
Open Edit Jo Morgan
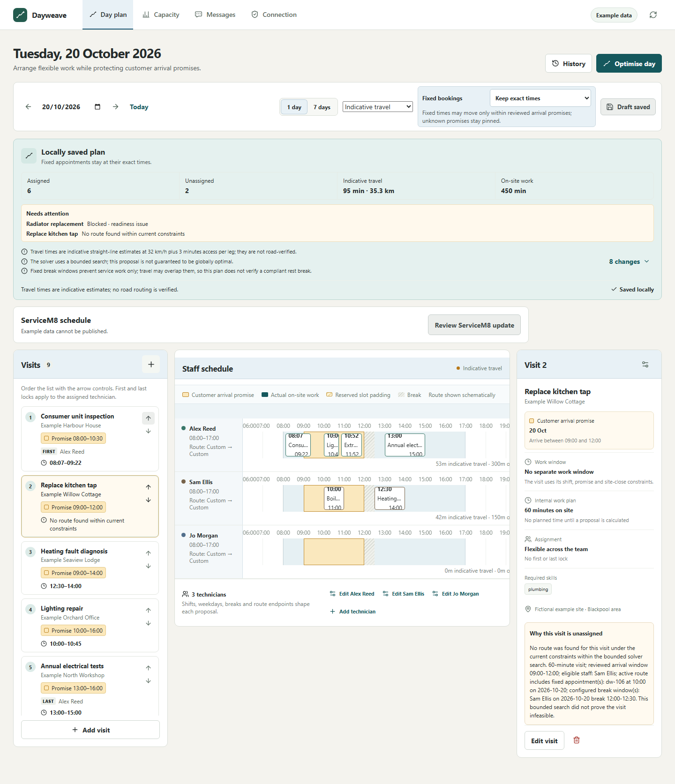tap(456, 594)
